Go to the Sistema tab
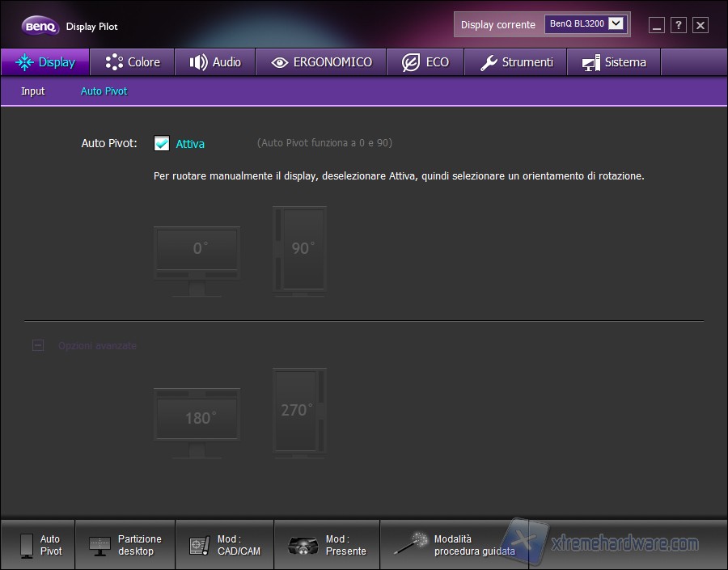 pos(614,62)
